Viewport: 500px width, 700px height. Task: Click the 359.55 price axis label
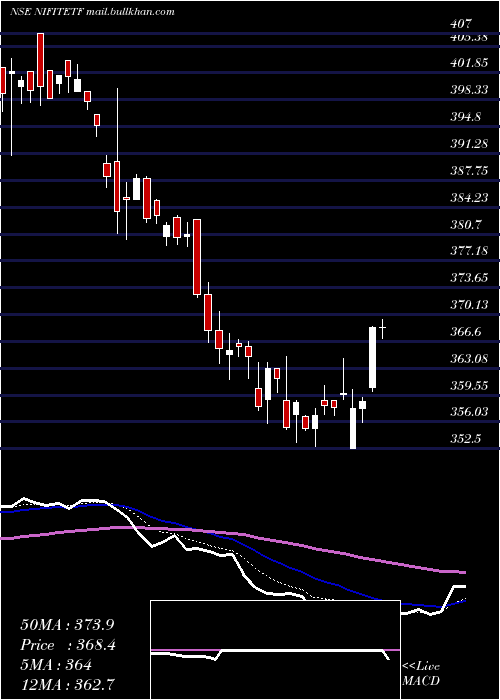coord(469,385)
